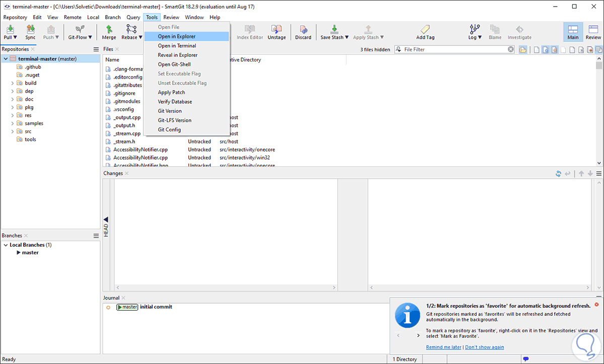Screen dimensions: 604x364
Task: Toggle the file icon with orange marker
Action: [554, 49]
